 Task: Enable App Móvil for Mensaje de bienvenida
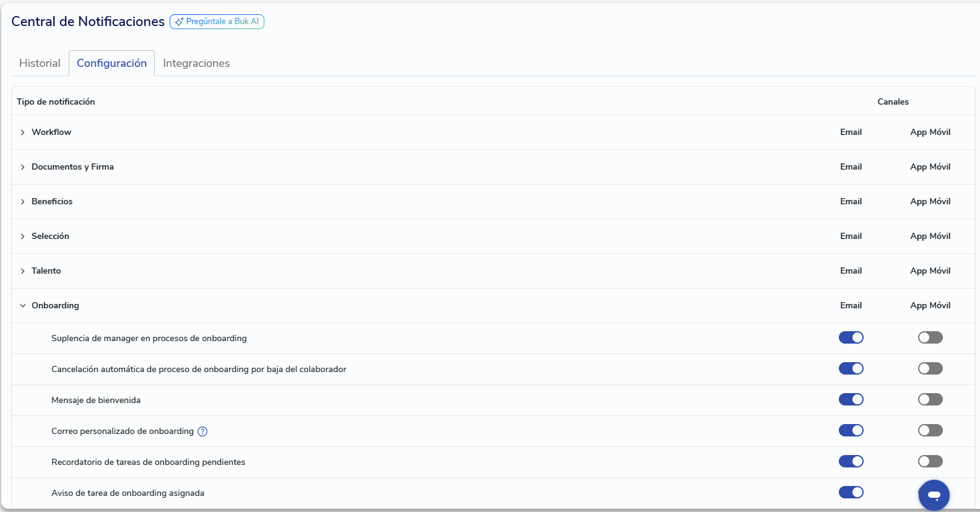click(x=930, y=399)
